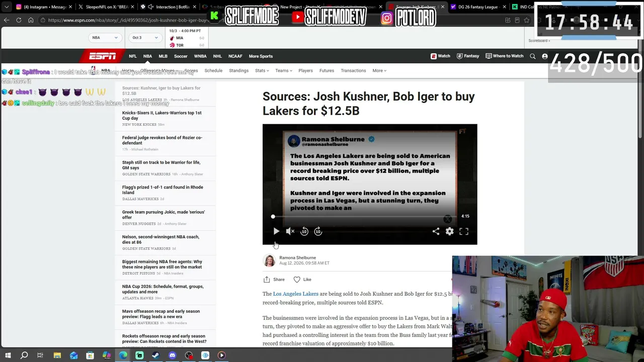Open the MLB section in ESPN navigation
The height and width of the screenshot is (362, 644).
pos(163,56)
